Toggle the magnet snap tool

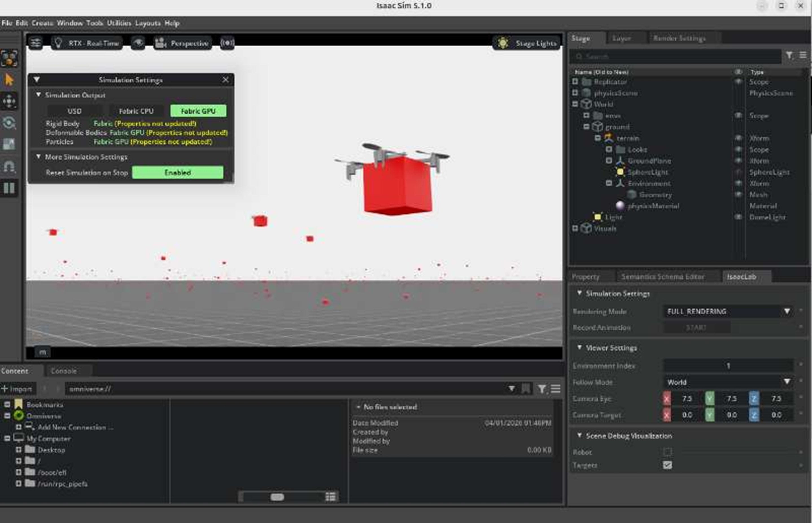coord(9,166)
